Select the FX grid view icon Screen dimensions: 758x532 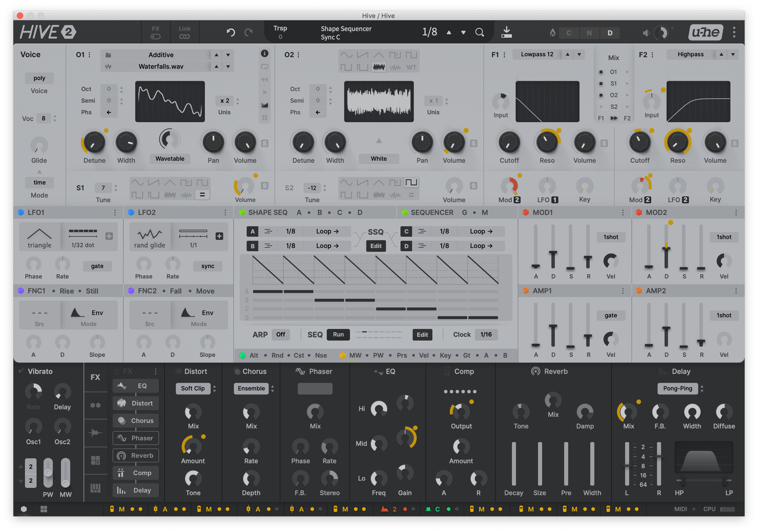tap(95, 460)
